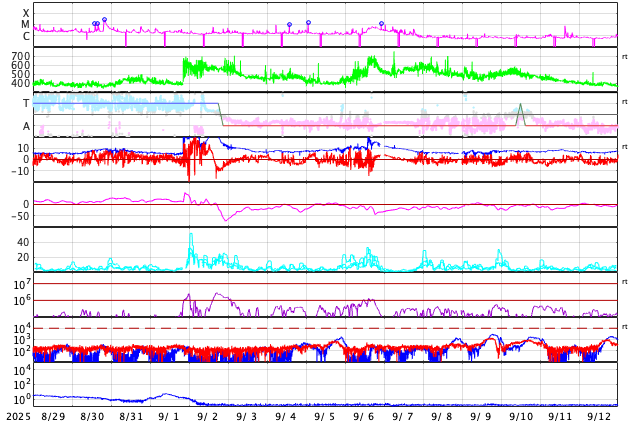This screenshot has width=634, height=424.
Task: Select the 'M' flare class axis label
Action: (x=25, y=25)
